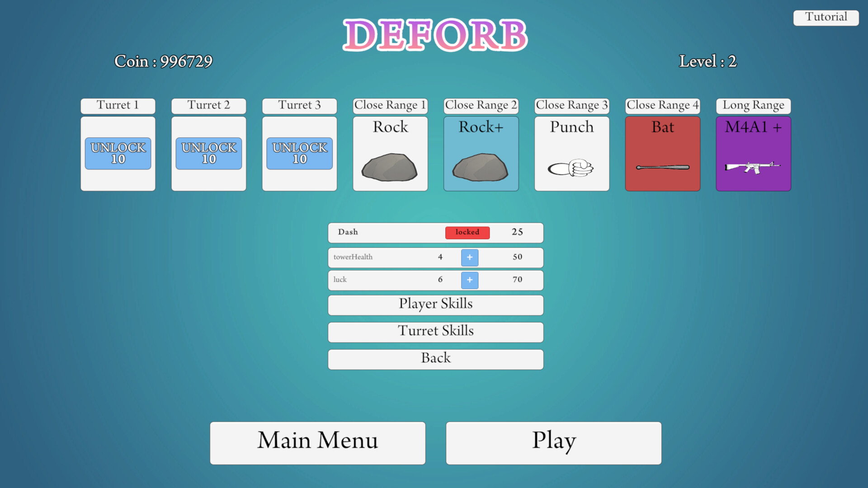Click the red locked Dash badge
Screen dimensions: 868x488
click(x=467, y=232)
